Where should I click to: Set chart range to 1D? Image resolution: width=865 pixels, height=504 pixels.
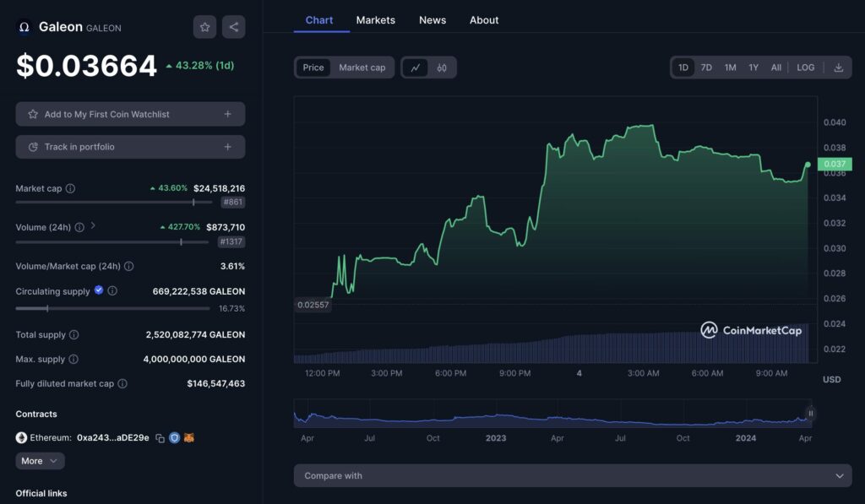683,68
